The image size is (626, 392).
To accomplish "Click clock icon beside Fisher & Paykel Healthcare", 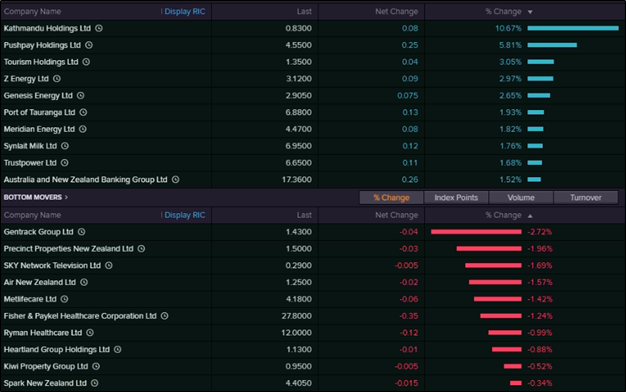I will click(164, 316).
